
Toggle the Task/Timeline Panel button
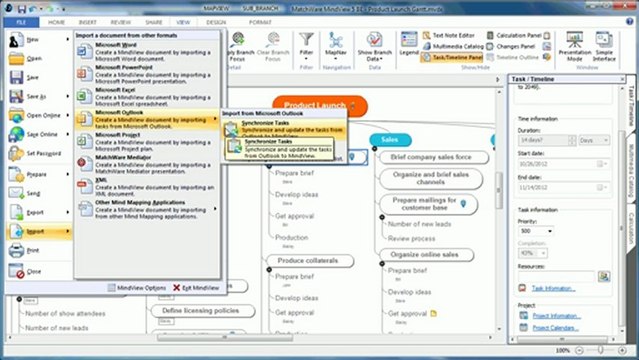click(452, 57)
